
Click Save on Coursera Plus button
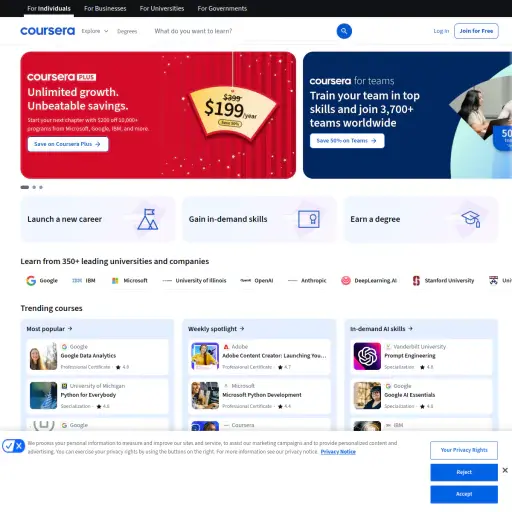68,144
